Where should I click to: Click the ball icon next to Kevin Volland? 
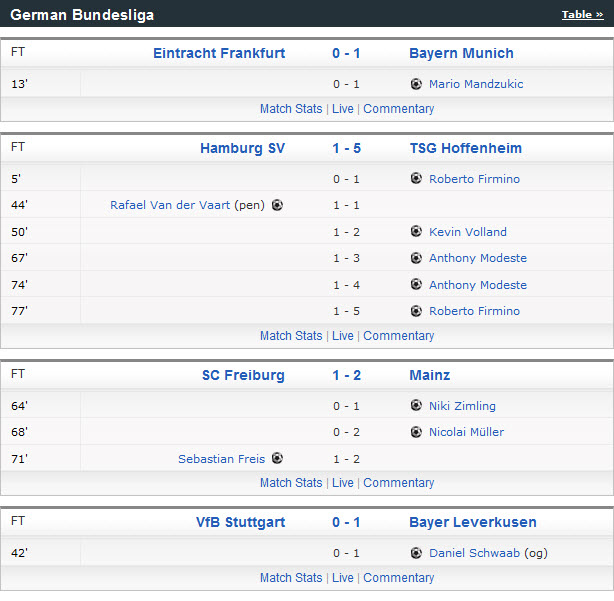tap(416, 231)
